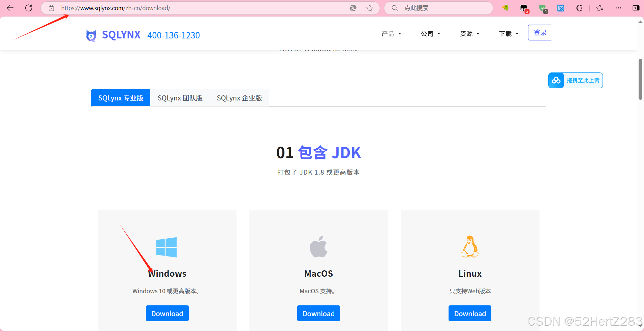This screenshot has width=644, height=332.
Task: Click the Windows logo icon
Action: (x=166, y=247)
